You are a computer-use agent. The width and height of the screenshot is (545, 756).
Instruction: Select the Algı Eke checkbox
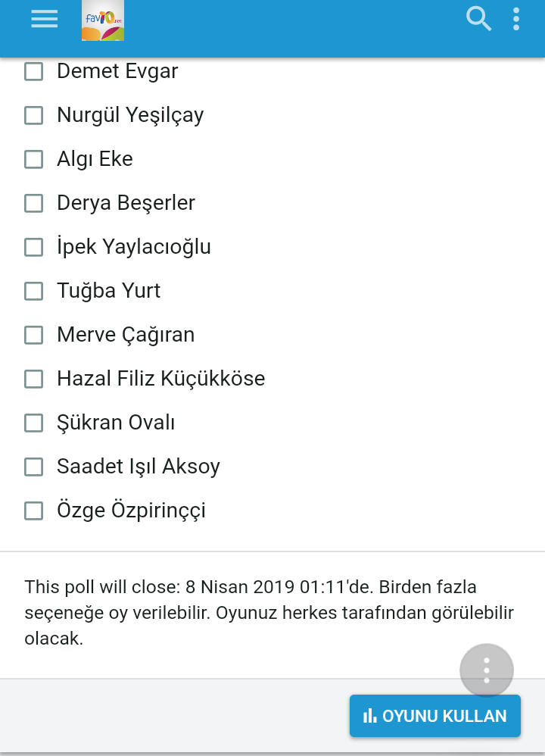coord(34,160)
